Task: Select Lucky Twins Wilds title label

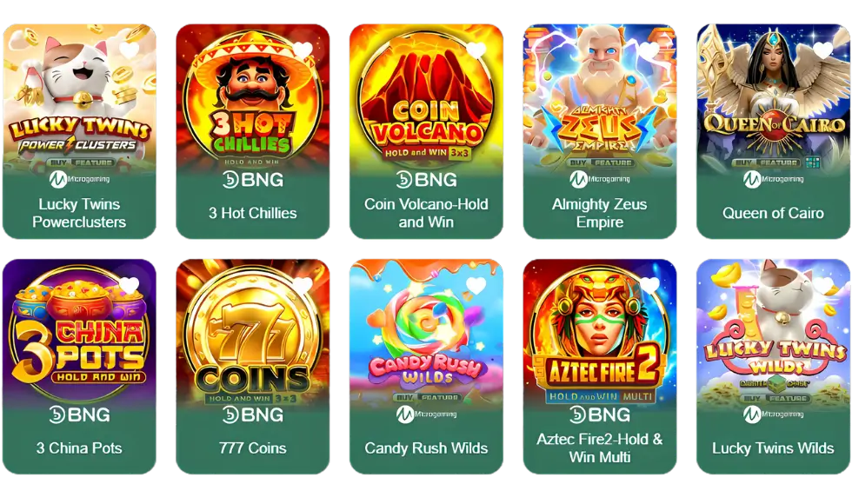Action: tap(773, 448)
